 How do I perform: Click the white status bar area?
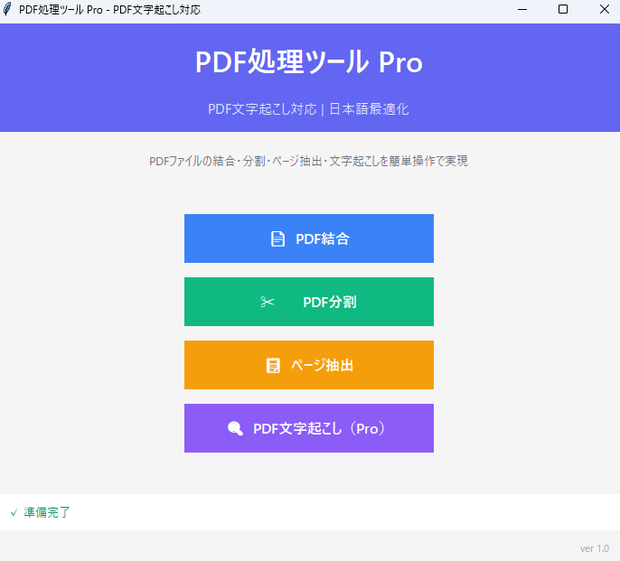pyautogui.click(x=310, y=512)
